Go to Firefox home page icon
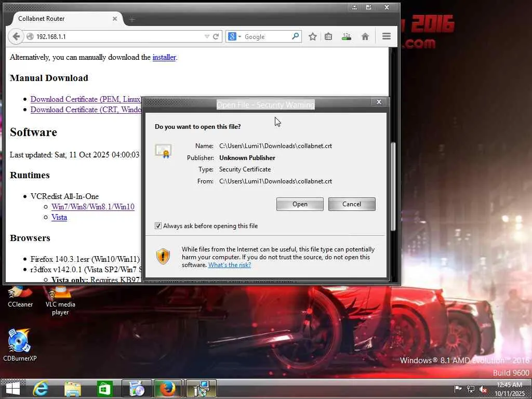The height and width of the screenshot is (399, 532). 365,37
